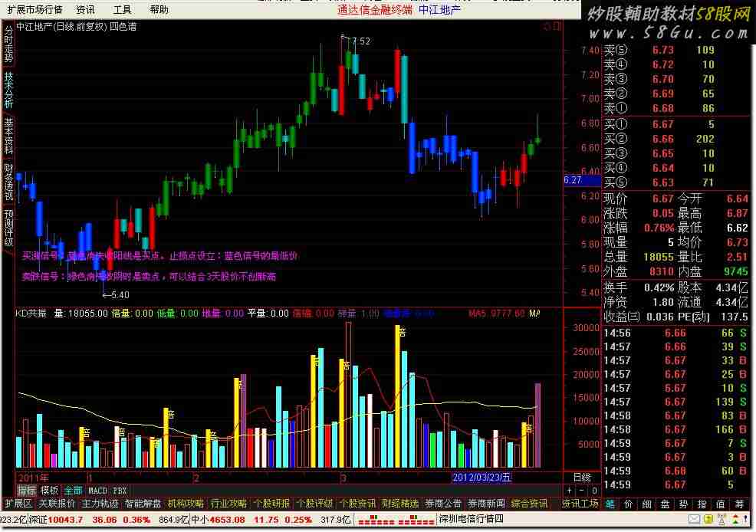Click the plus zoom-in button beside indicator tabs
This screenshot has width=756, height=532.
point(570,491)
